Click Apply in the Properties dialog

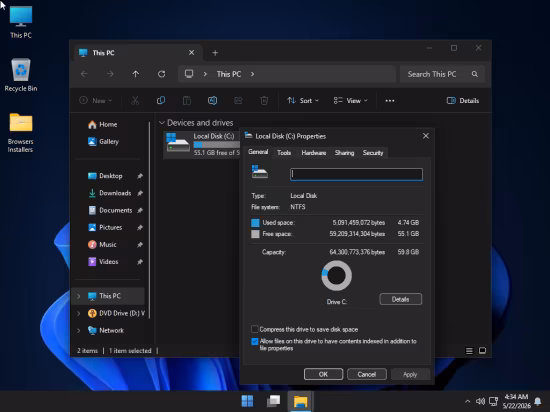point(410,374)
